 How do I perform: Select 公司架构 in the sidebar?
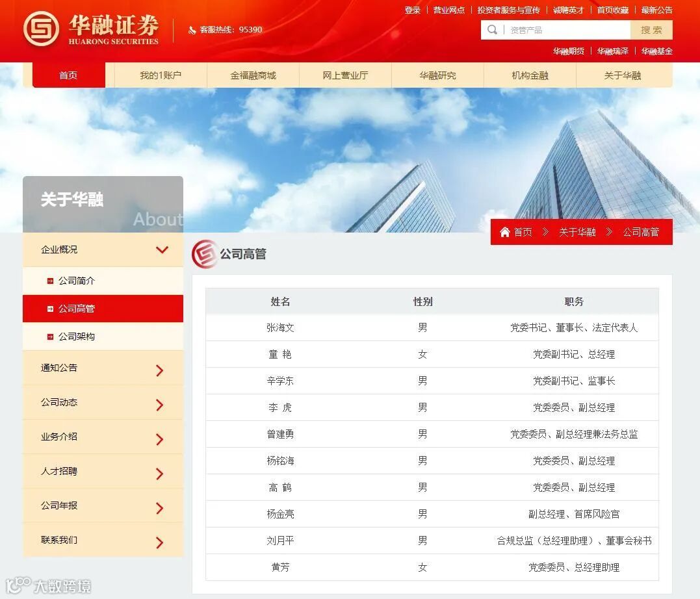tap(103, 337)
